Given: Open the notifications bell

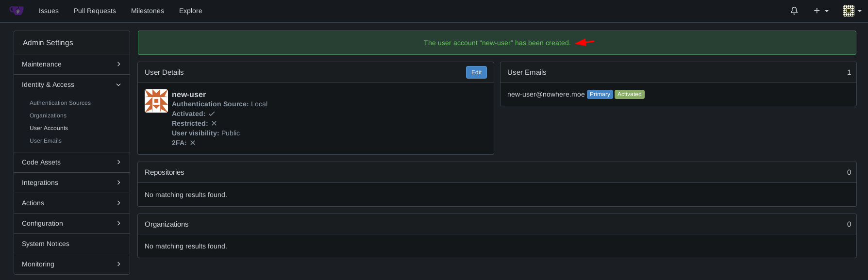Looking at the screenshot, I should (794, 11).
